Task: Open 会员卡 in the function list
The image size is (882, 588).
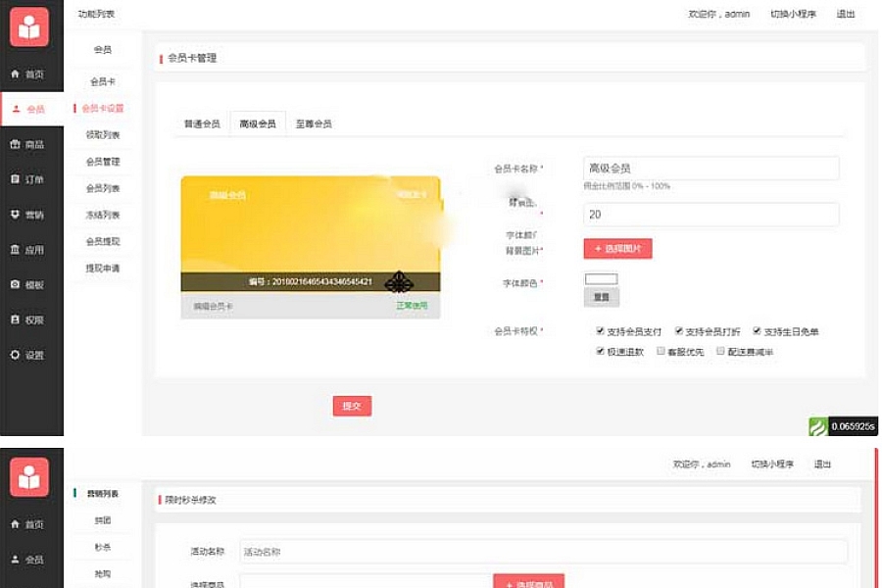Action: pos(103,81)
